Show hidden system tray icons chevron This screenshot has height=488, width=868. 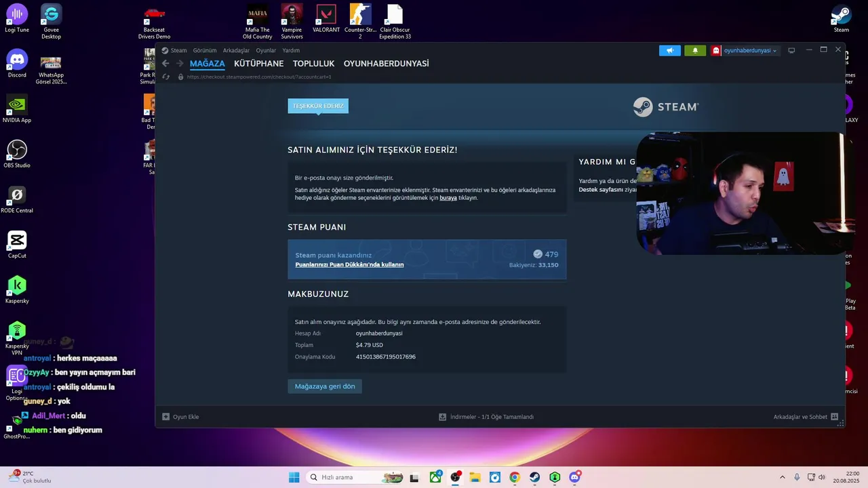(x=782, y=477)
